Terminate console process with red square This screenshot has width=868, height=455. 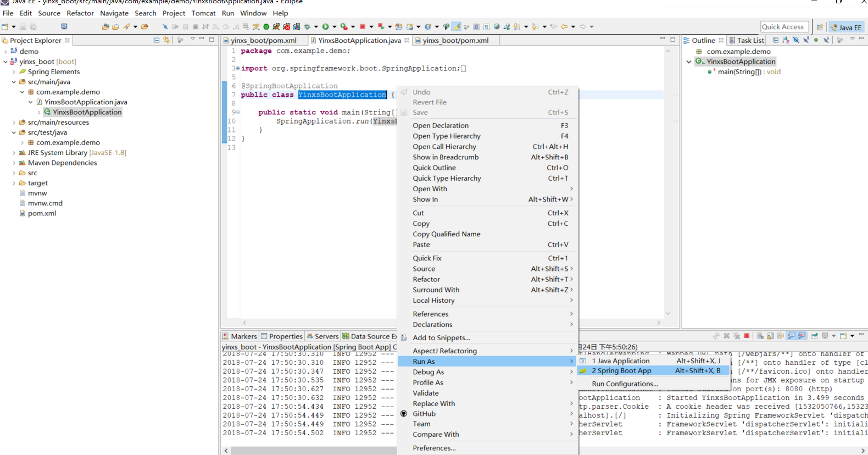coord(747,336)
